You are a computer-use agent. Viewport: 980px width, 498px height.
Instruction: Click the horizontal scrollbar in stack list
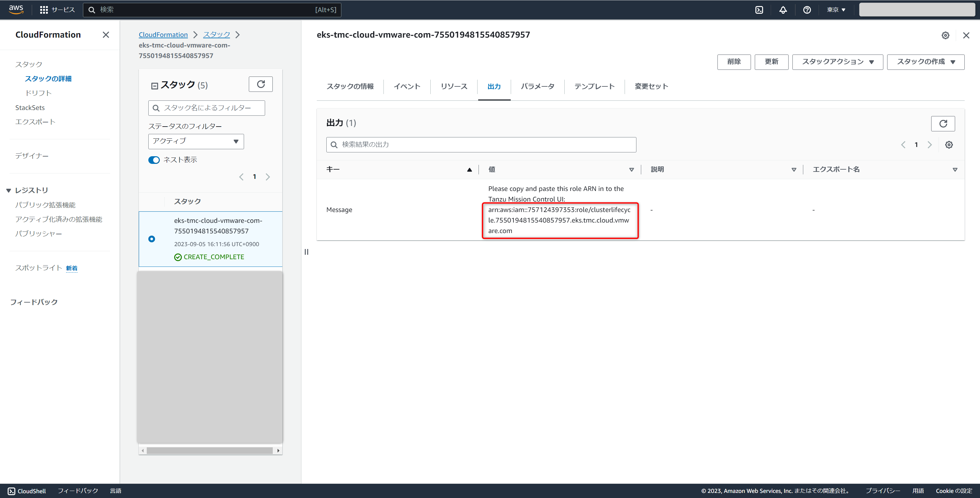click(210, 450)
